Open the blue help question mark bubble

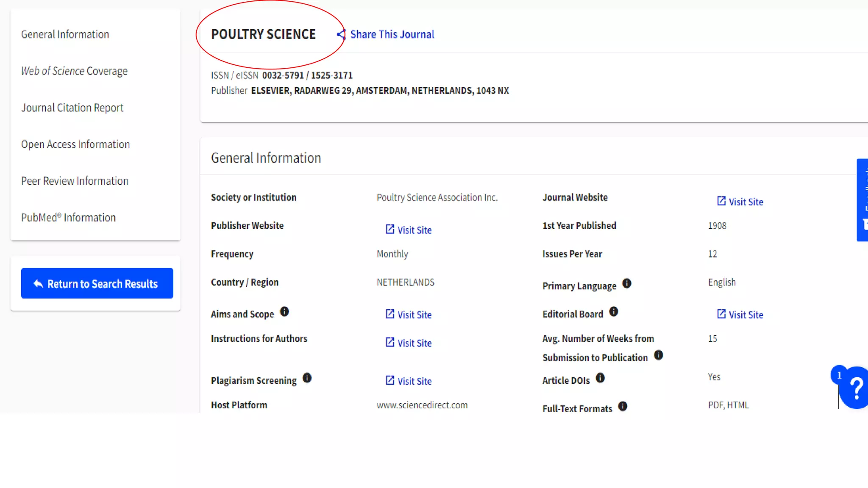[856, 388]
